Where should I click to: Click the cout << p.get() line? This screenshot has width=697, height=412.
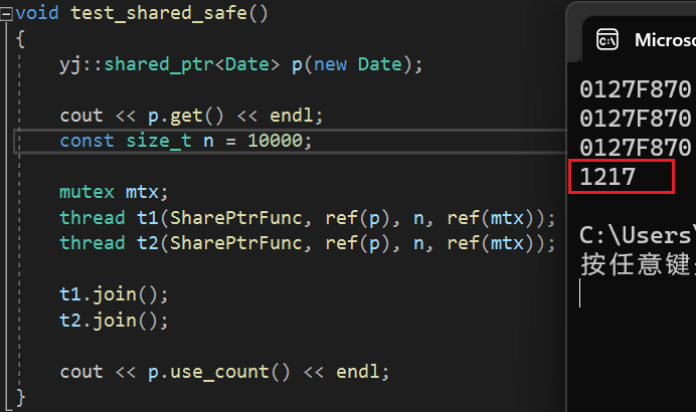(x=191, y=116)
